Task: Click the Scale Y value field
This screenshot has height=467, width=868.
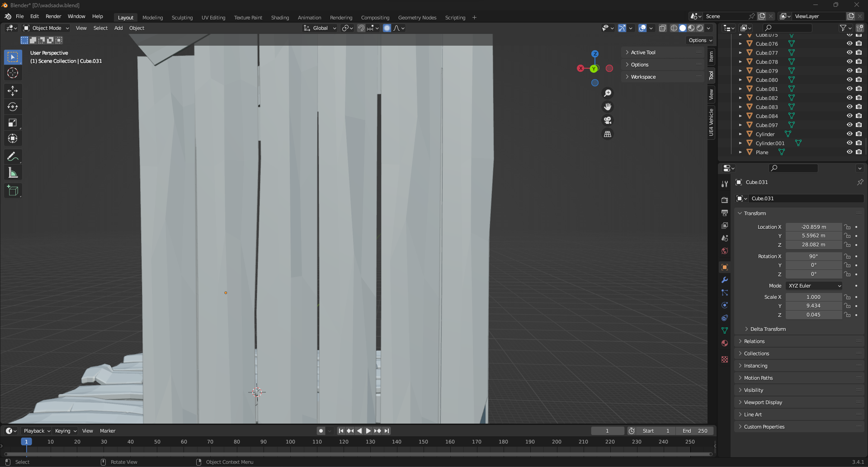Action: point(813,306)
